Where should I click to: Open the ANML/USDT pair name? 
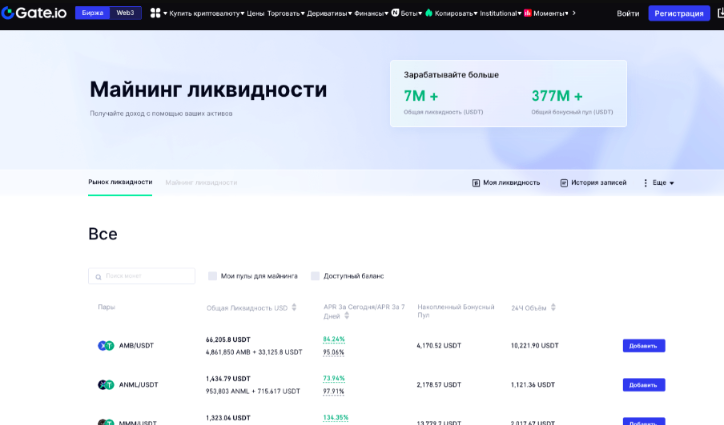pyautogui.click(x=139, y=385)
